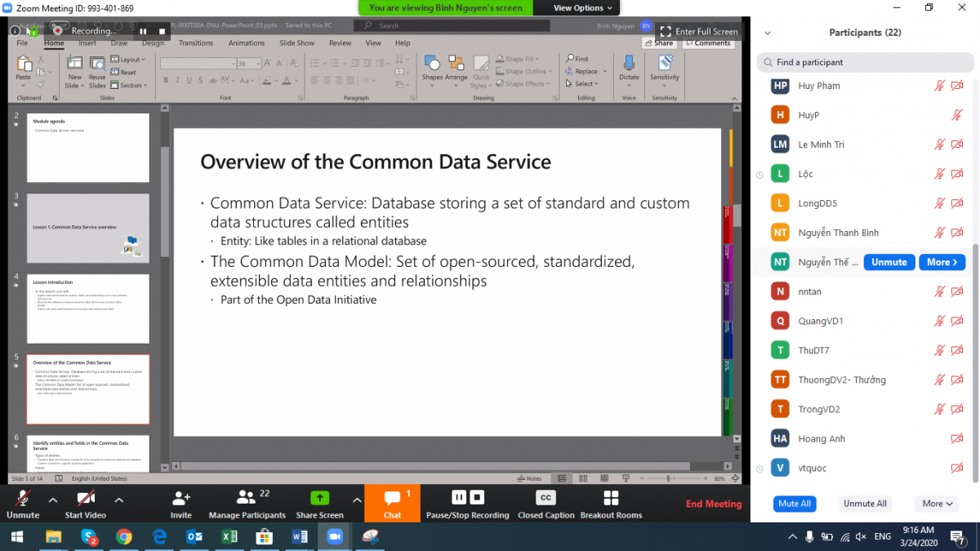Screen dimensions: 980x551
Task: Open the Transitions ribbon tab
Action: pos(196,43)
